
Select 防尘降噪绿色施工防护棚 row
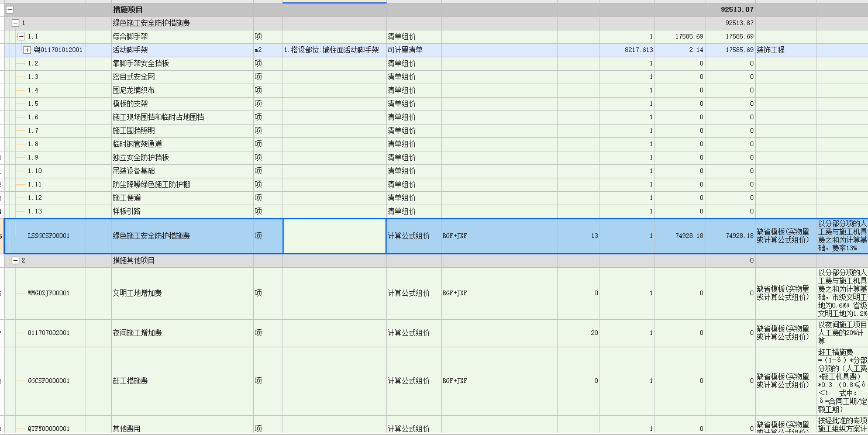tap(151, 185)
